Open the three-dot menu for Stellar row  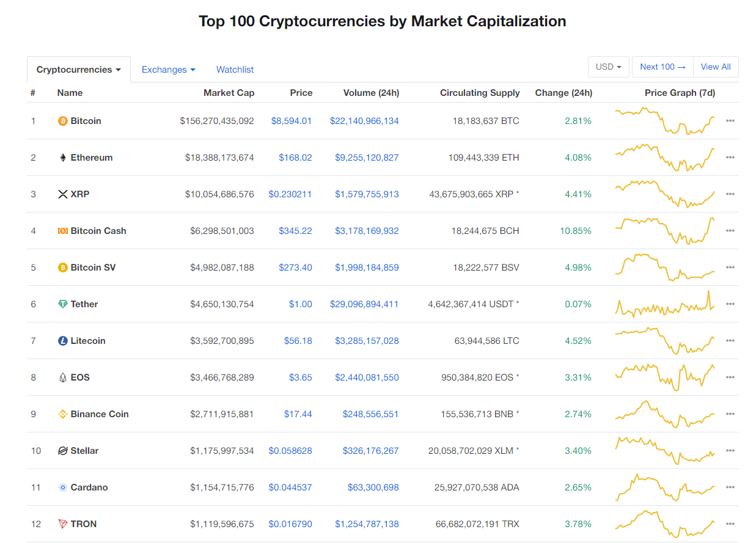(730, 451)
